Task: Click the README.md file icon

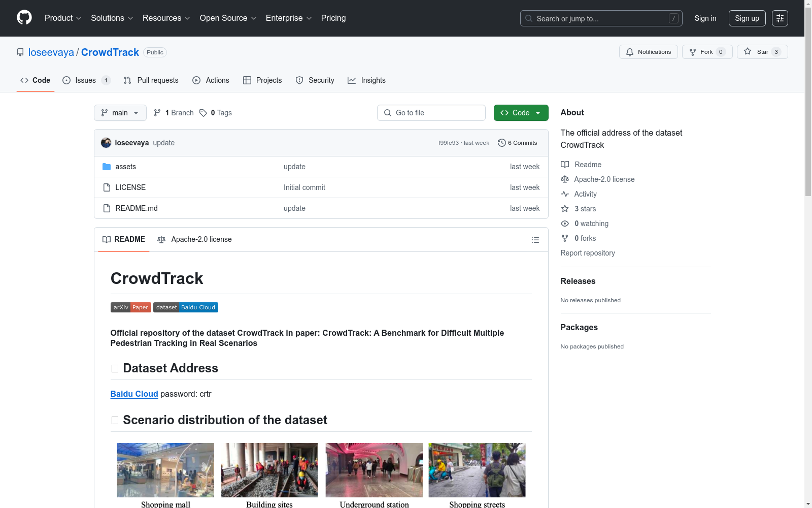Action: click(x=107, y=208)
